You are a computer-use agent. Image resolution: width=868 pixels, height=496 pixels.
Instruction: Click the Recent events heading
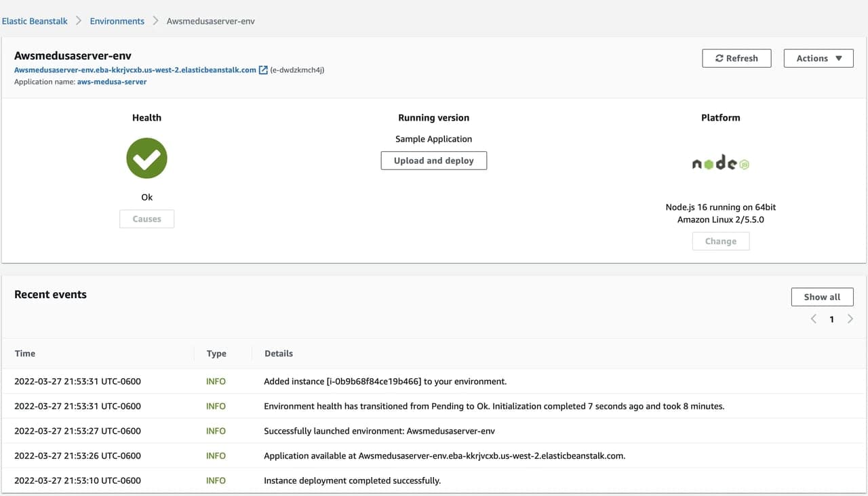tap(51, 294)
